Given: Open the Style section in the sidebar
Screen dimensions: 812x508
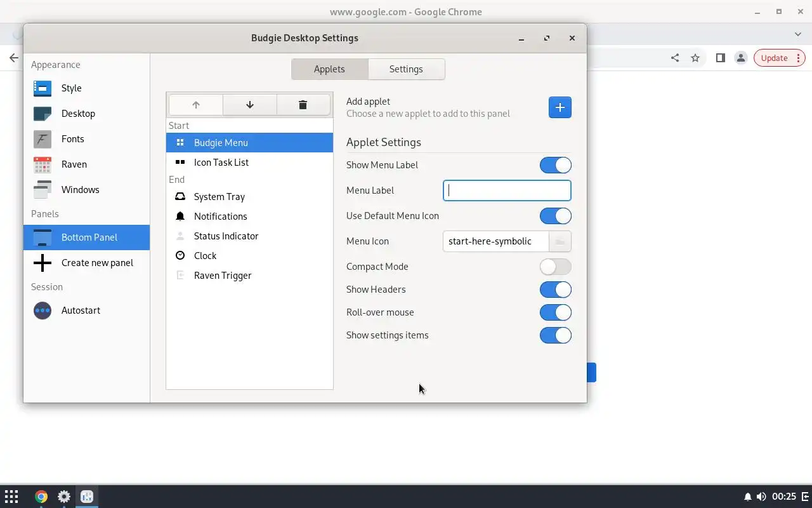Looking at the screenshot, I should tap(86, 88).
